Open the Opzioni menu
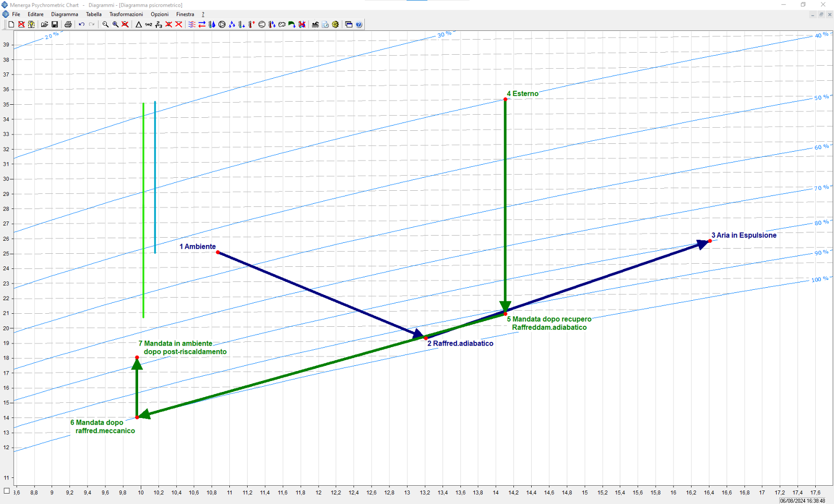 [160, 14]
